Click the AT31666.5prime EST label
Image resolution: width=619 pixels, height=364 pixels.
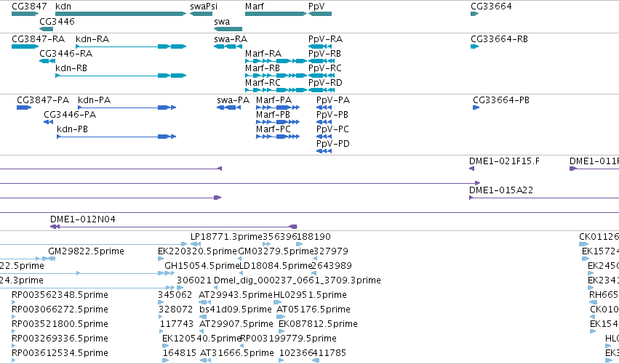tap(237, 353)
